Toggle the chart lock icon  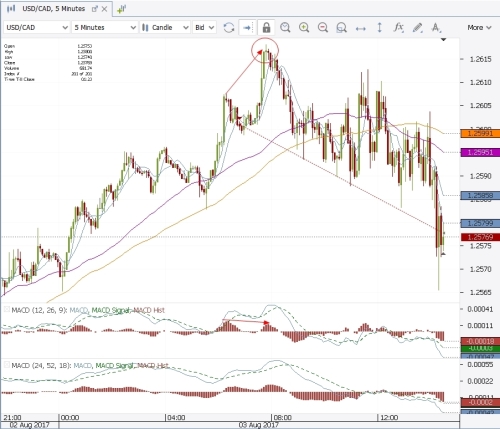pos(266,28)
